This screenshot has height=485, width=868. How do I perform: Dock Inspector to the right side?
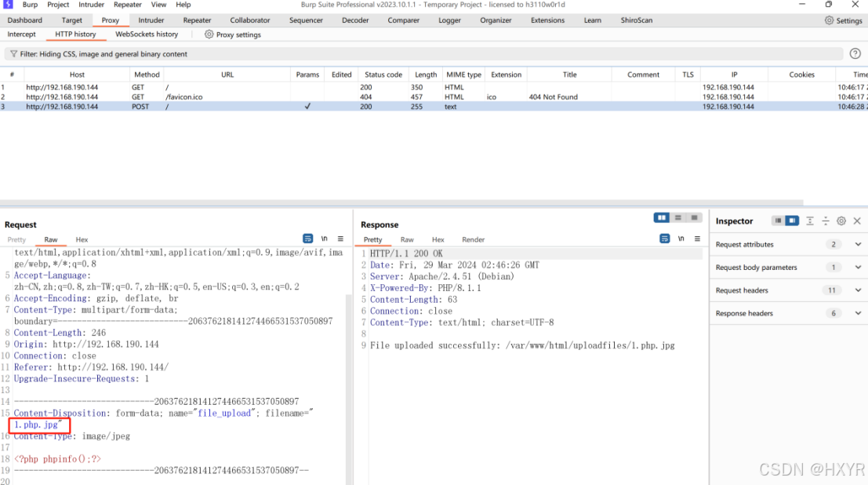click(792, 221)
